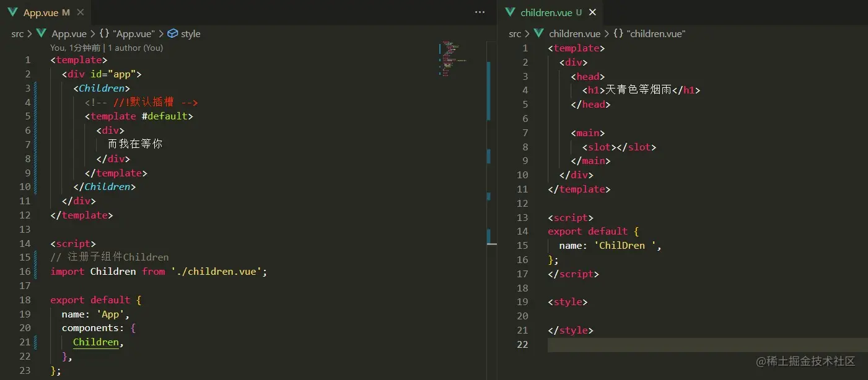Click the text '而我在等你' in App.vue
Viewport: 868px width, 380px height.
click(135, 145)
